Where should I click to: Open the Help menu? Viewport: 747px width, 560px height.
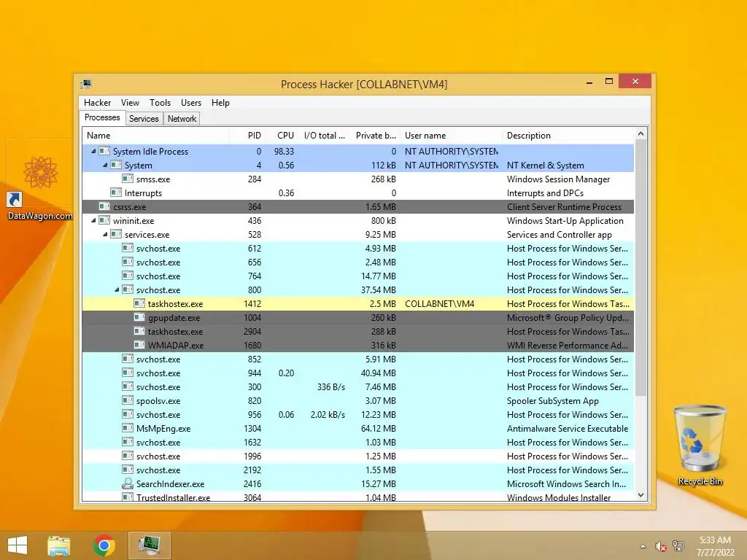tap(220, 102)
